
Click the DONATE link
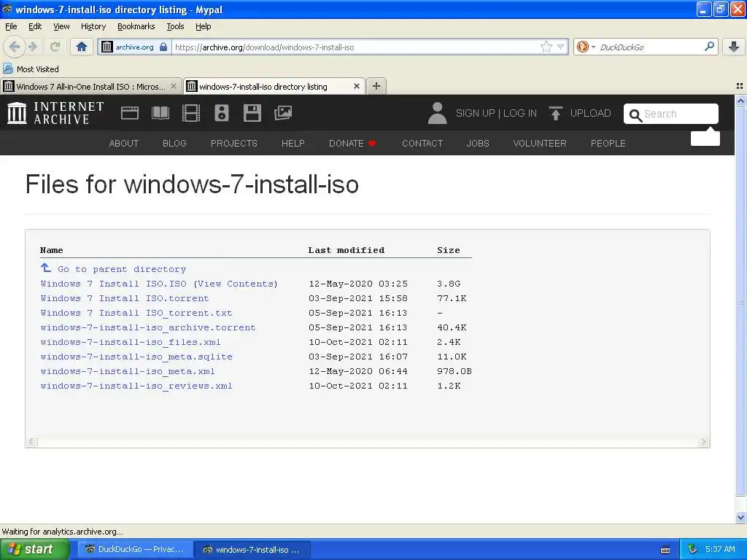(x=352, y=144)
